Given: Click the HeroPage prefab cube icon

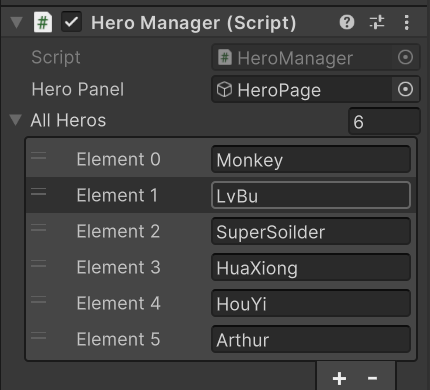Looking at the screenshot, I should [224, 90].
